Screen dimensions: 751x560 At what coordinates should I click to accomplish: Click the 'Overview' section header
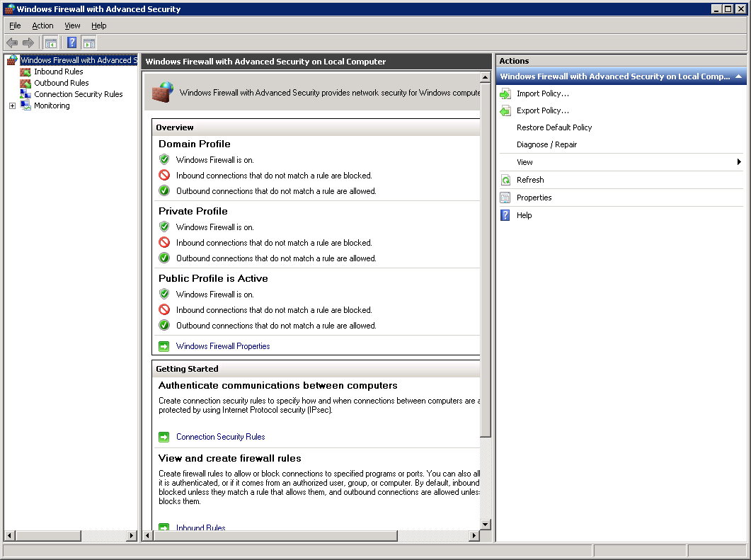[174, 127]
